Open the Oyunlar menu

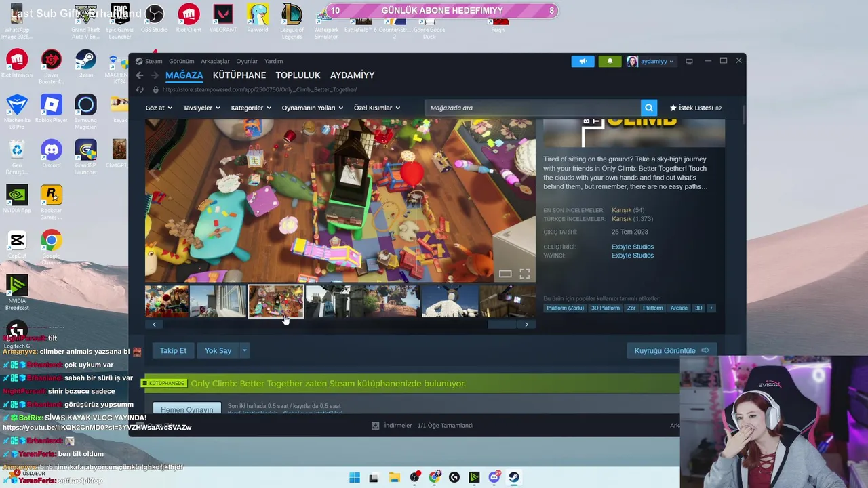(x=247, y=61)
